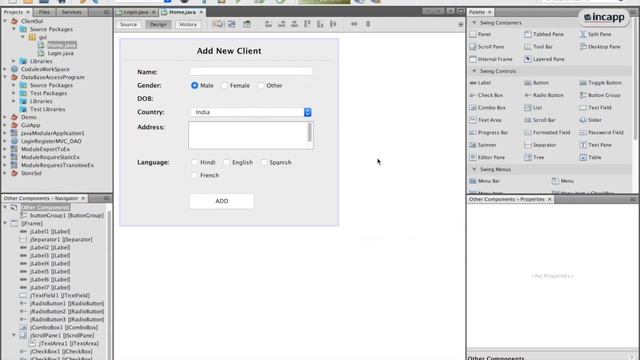Select the Male radio button
The image size is (640, 360).
point(195,85)
